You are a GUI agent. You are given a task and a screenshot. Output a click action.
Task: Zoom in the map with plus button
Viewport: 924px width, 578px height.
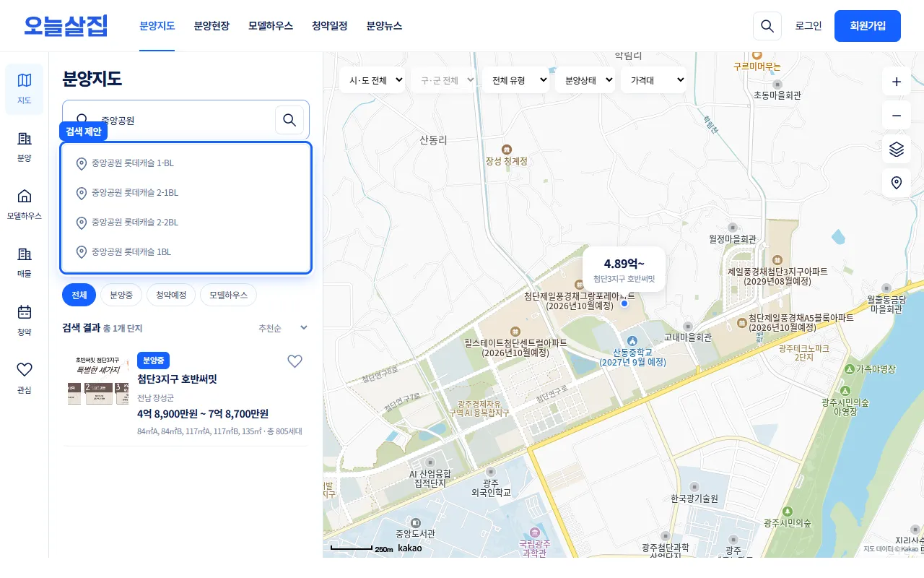[897, 82]
